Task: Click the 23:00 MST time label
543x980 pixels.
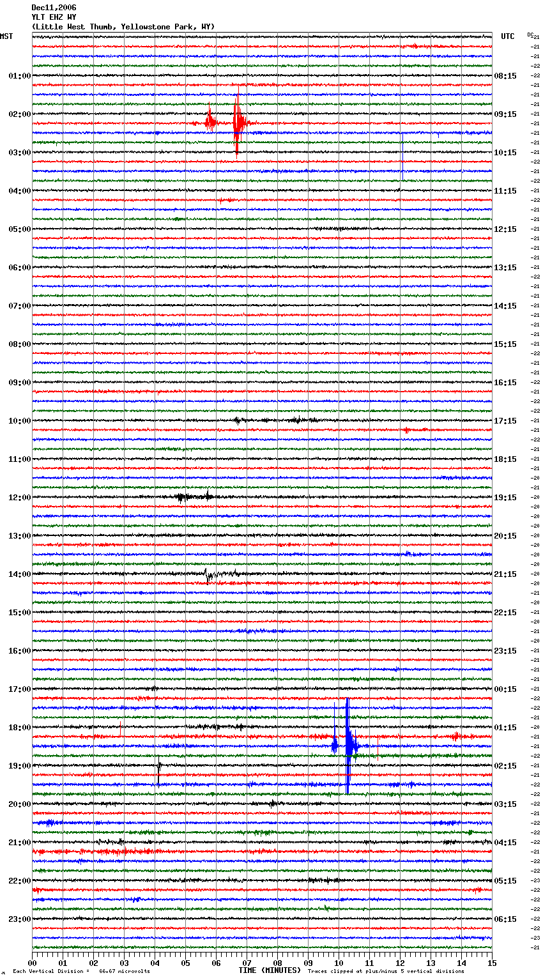Action: 20,919
